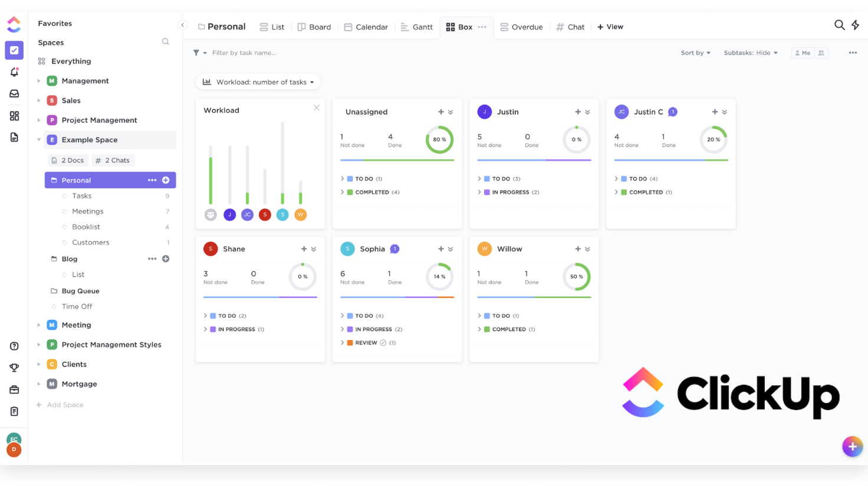Open the clipboard icon in sidebar
Viewport: 868px width, 491px height.
point(14,411)
